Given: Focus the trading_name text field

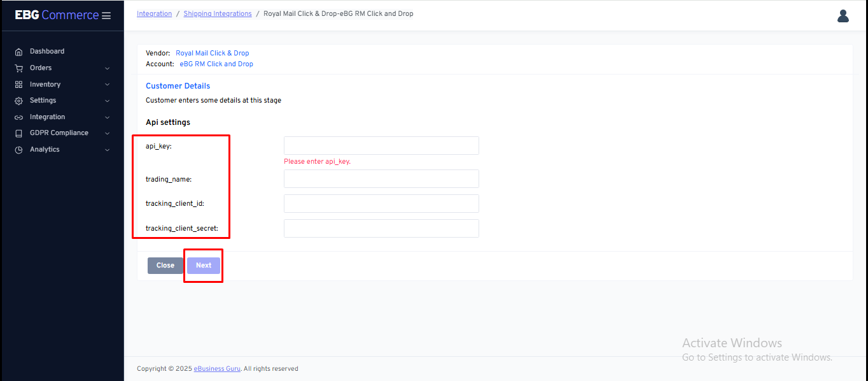Looking at the screenshot, I should click(381, 179).
